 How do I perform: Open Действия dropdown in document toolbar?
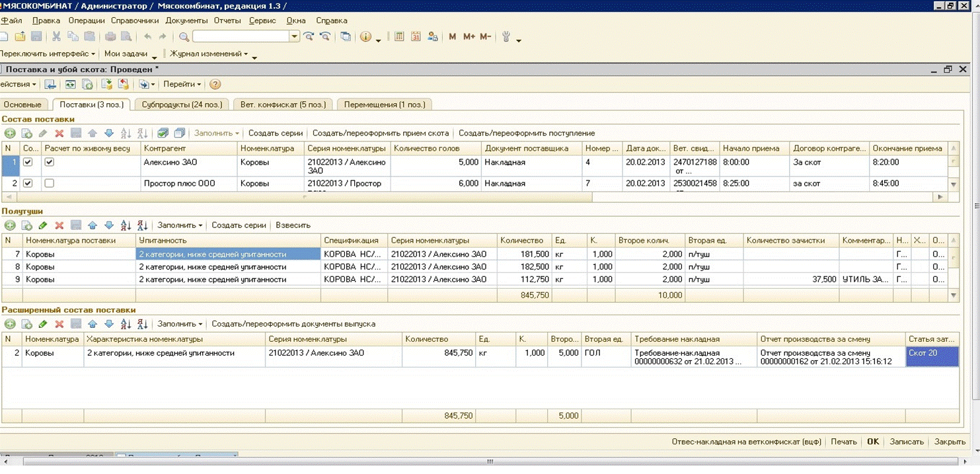pos(19,85)
